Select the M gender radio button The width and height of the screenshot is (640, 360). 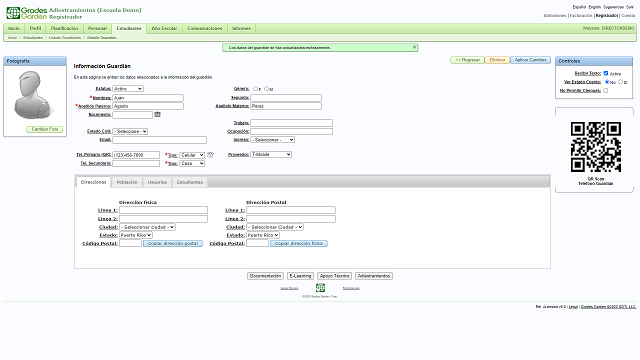266,89
